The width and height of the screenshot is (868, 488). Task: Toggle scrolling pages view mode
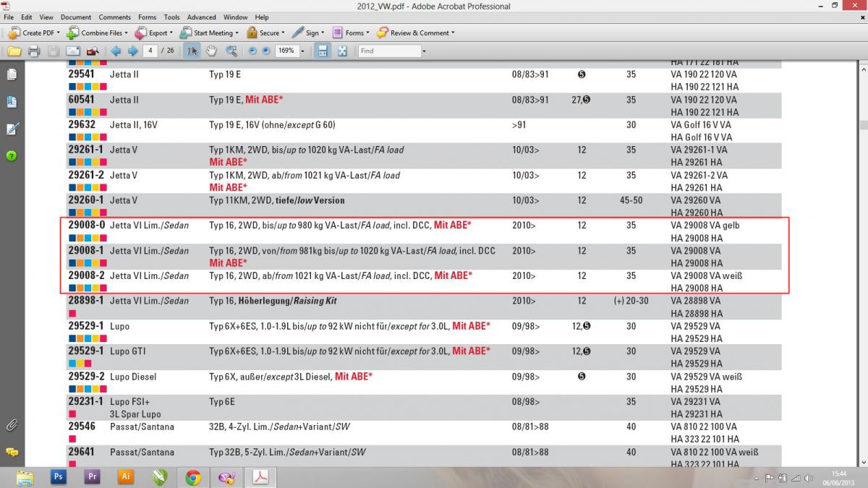click(323, 51)
